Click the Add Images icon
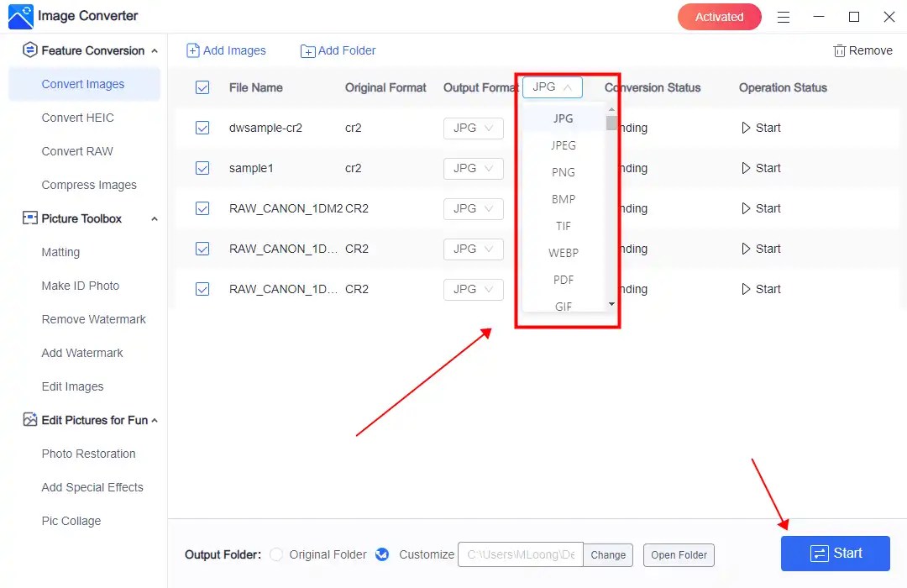Viewport: 907px width, 588px height. click(x=194, y=50)
